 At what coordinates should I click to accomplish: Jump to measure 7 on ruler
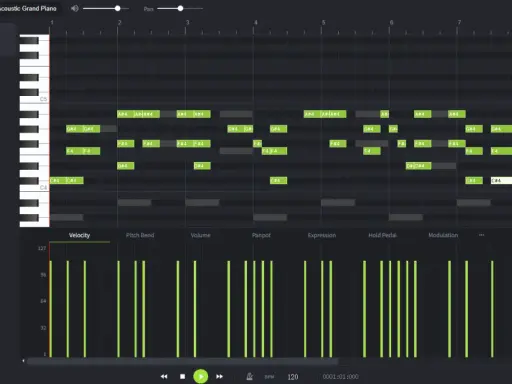click(x=459, y=23)
